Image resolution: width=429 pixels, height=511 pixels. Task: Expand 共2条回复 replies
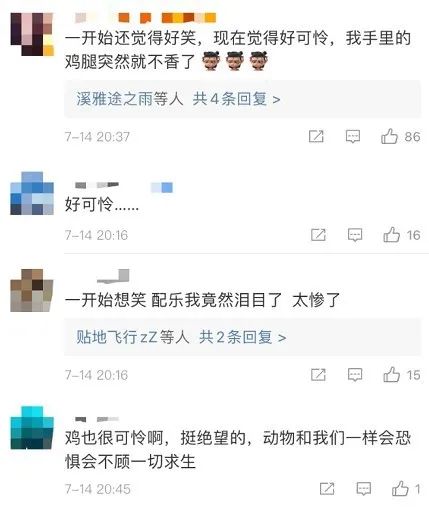click(x=242, y=337)
